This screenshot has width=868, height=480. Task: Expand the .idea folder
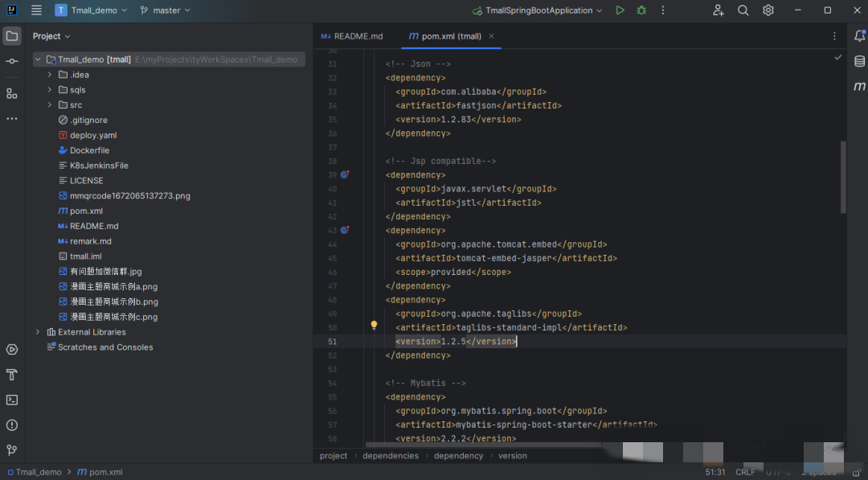tap(50, 75)
